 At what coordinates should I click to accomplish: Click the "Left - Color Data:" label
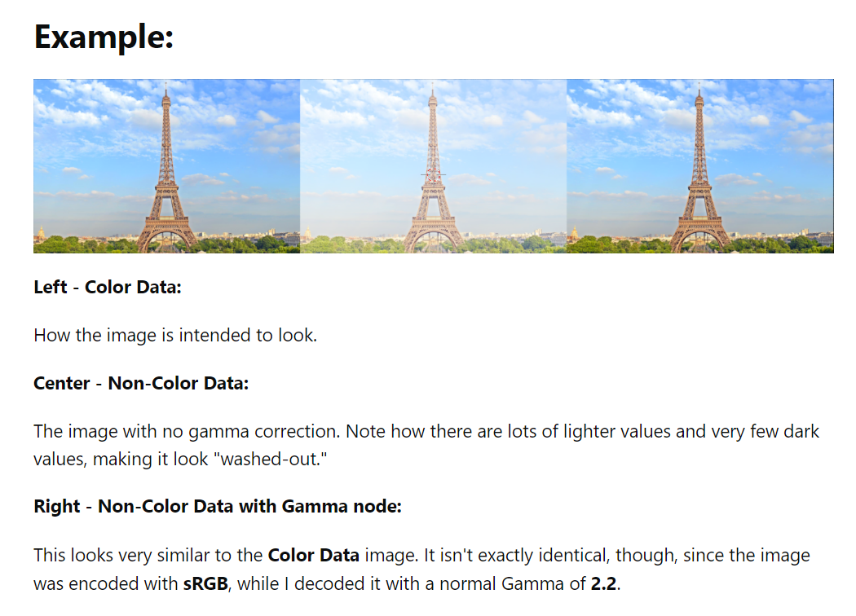tap(108, 287)
